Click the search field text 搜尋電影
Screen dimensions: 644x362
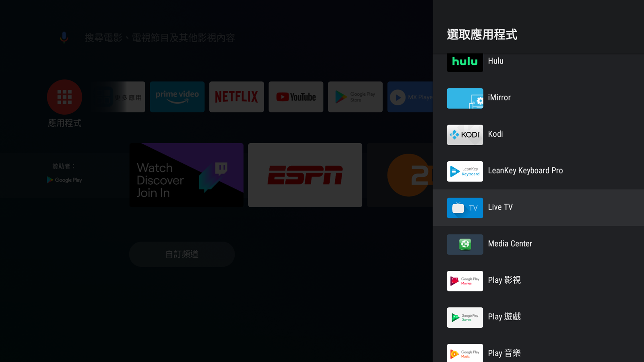[x=160, y=38]
